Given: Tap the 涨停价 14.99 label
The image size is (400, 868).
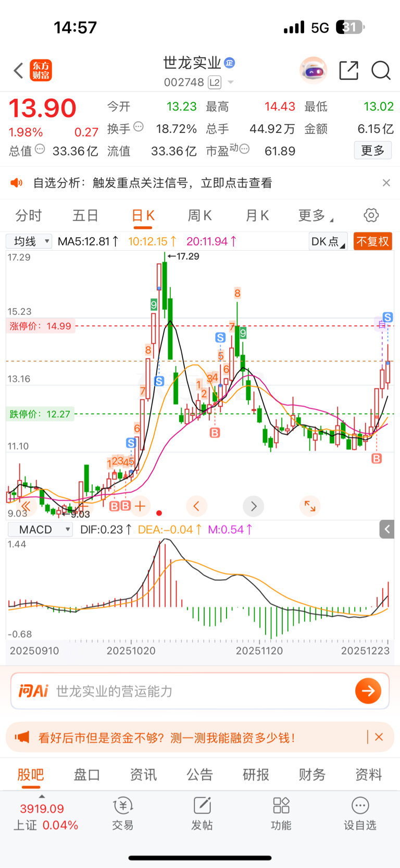Looking at the screenshot, I should (x=41, y=326).
